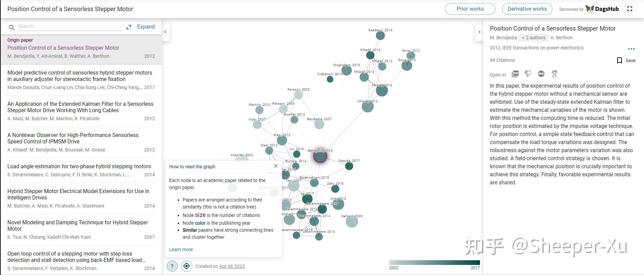Viewport: 644px width, 275px height.
Task: Focus the paper search input field
Action: [x=70, y=27]
